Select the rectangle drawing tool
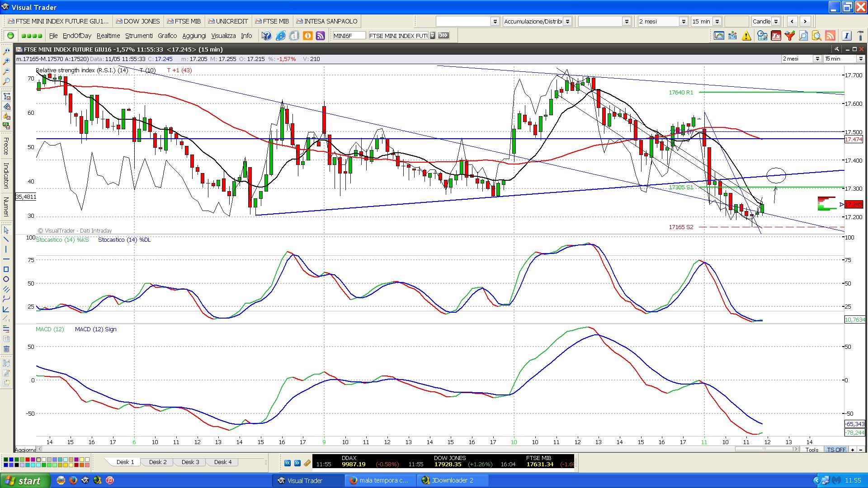Viewport: 868px width, 488px height. (6, 269)
